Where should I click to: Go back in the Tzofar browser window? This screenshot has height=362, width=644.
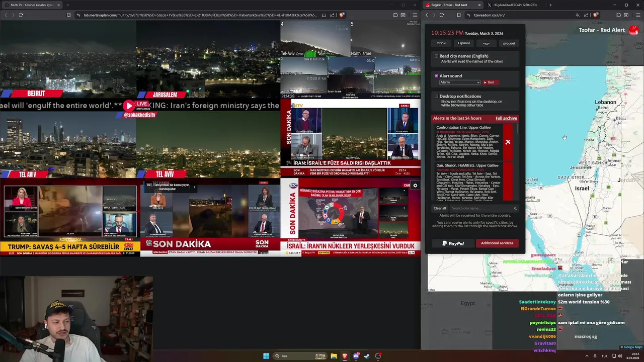pyautogui.click(x=427, y=15)
